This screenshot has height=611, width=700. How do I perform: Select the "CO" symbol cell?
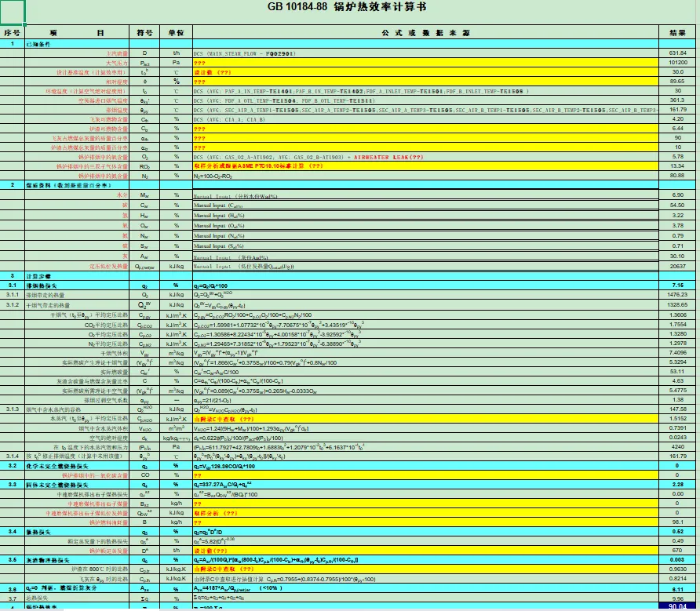coord(144,475)
